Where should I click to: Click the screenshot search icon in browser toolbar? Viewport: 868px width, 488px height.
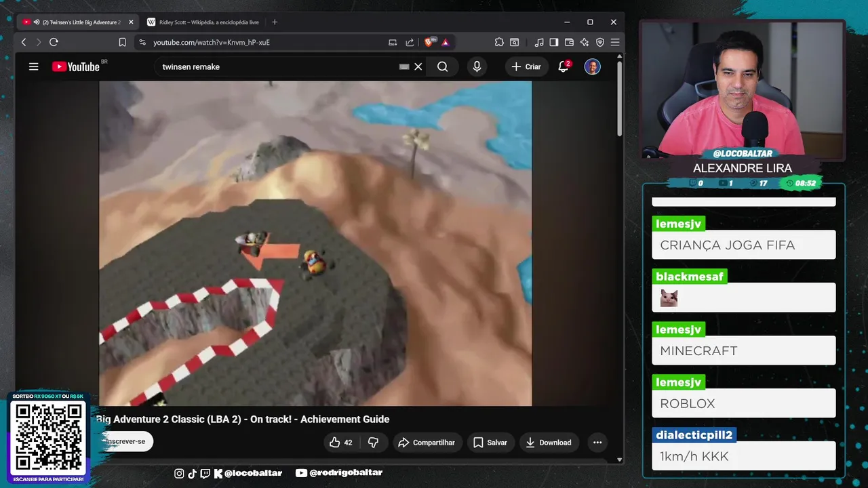coord(515,42)
